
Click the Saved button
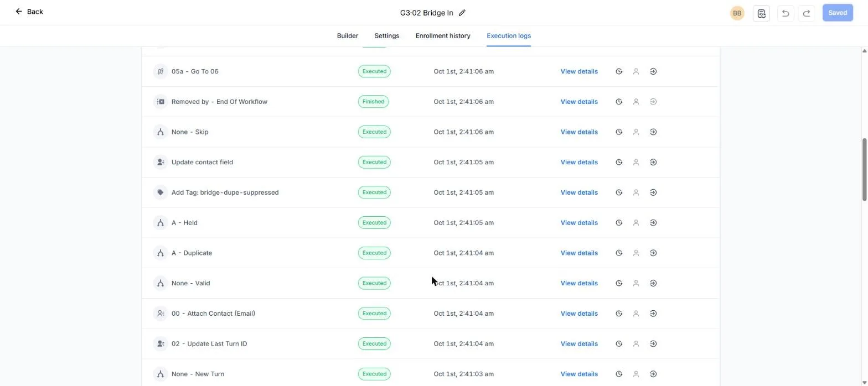[x=838, y=13]
